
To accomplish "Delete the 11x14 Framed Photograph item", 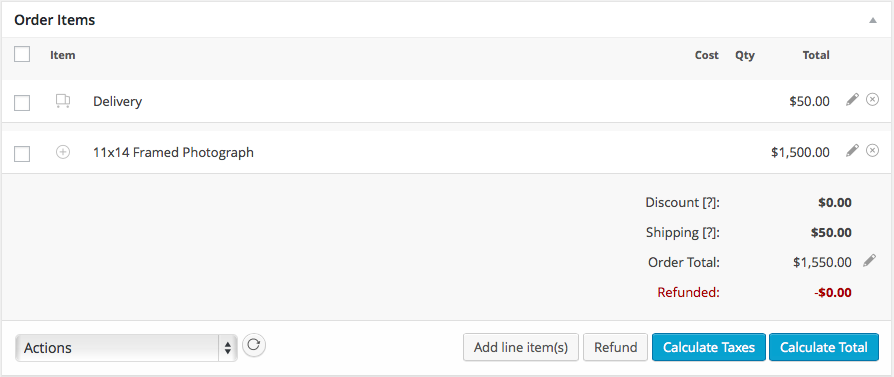I will pyautogui.click(x=872, y=151).
